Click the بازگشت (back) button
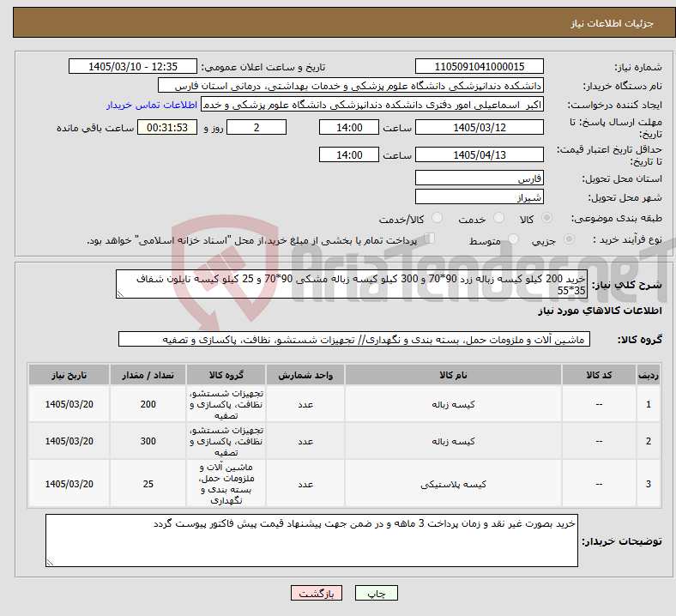Screen dimensions: 676x616 316,593
